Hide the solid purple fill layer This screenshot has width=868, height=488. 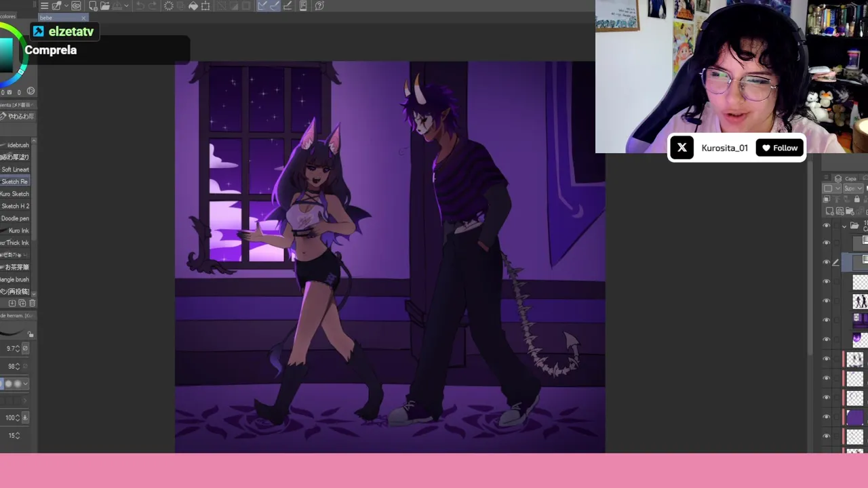pos(826,416)
